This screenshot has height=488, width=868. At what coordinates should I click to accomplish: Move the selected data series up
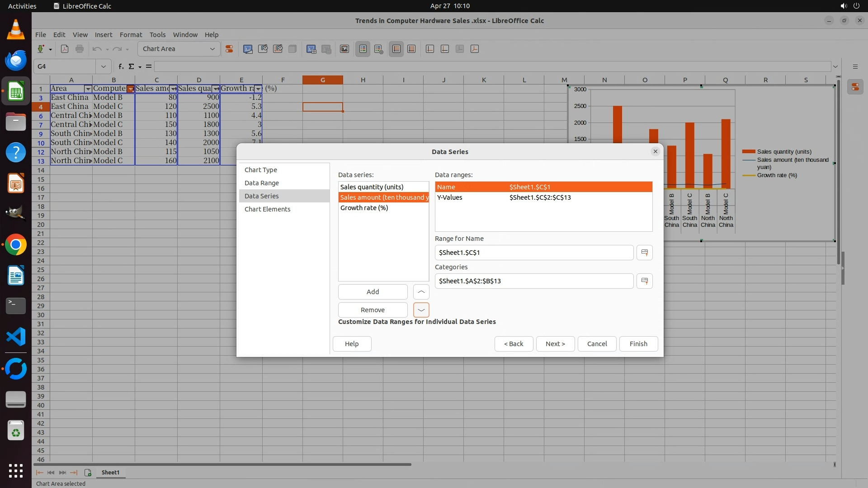pyautogui.click(x=421, y=292)
